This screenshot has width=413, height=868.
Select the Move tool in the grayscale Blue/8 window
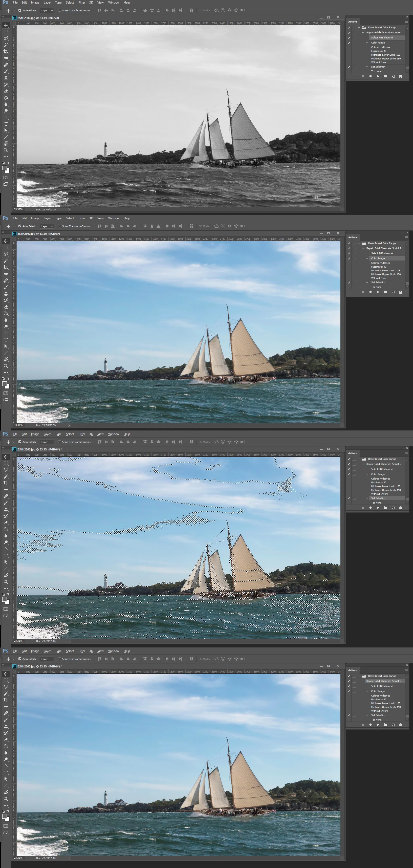pos(6,25)
